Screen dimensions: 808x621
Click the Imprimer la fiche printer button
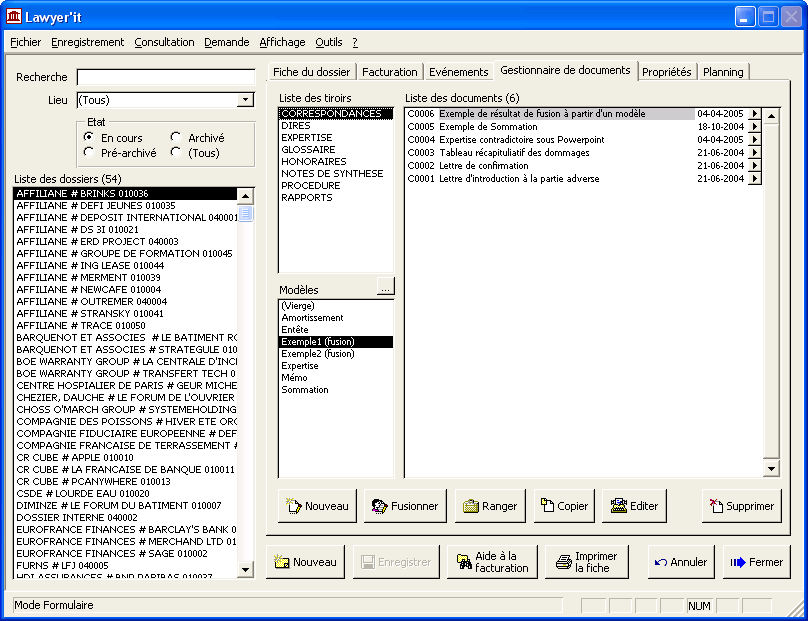click(587, 562)
